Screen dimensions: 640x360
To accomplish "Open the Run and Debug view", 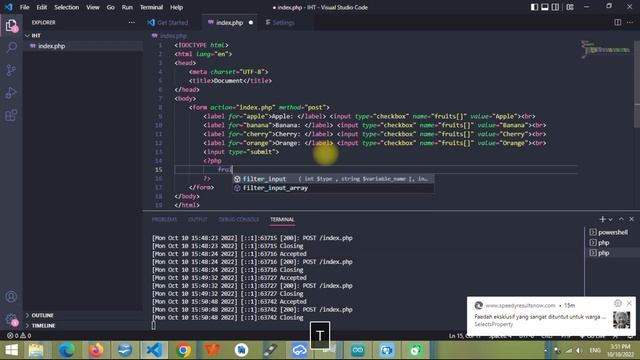I will coord(11,93).
